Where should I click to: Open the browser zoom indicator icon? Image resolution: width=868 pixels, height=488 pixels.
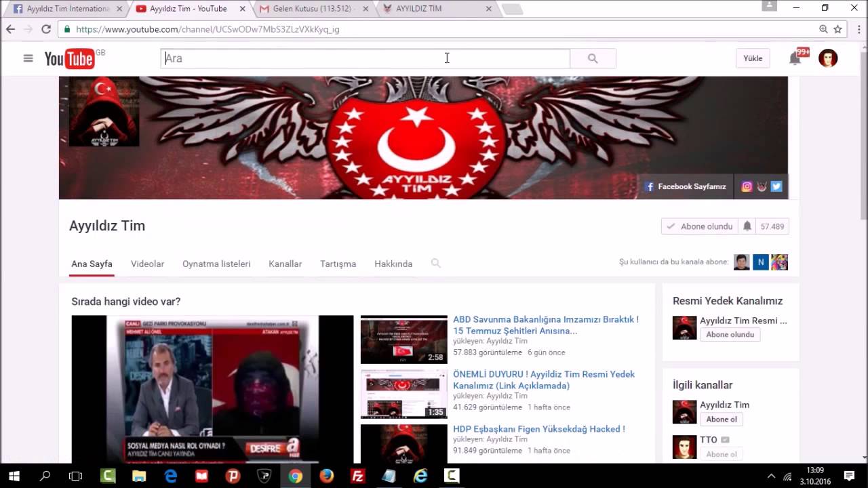[x=823, y=29]
